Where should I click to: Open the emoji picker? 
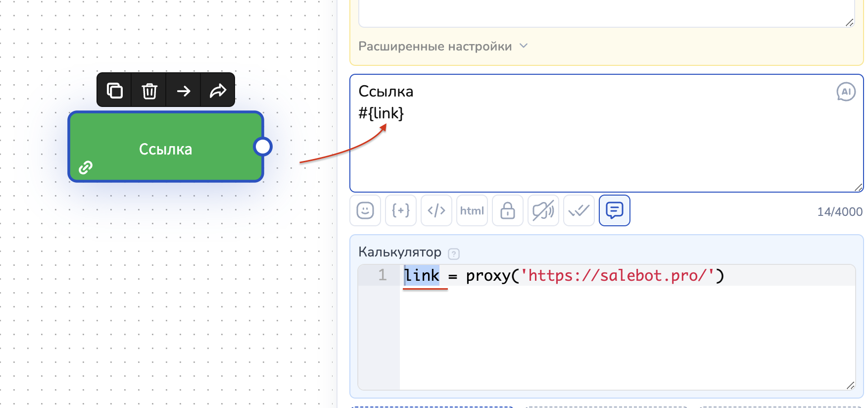point(365,210)
